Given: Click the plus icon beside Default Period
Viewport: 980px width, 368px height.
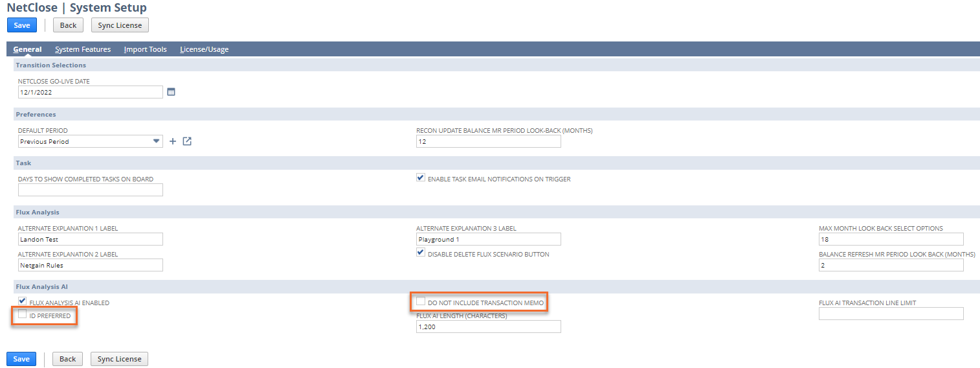Looking at the screenshot, I should pos(173,141).
